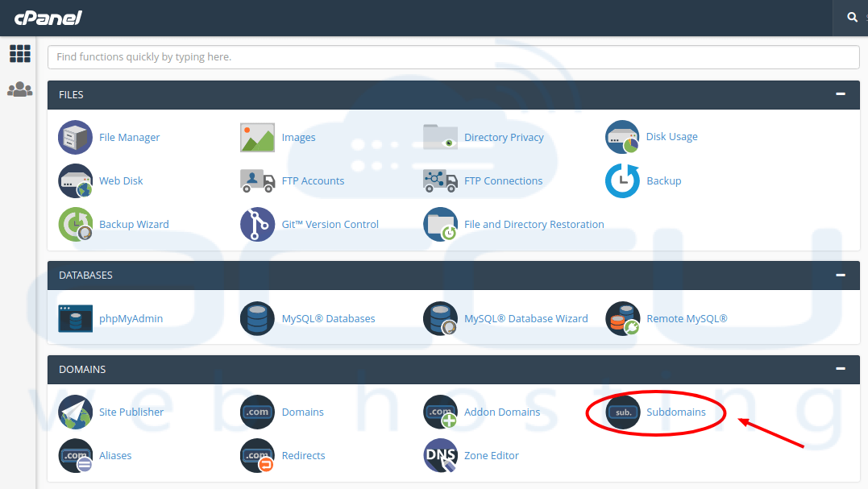Click the MySQL Databases icon

point(257,319)
